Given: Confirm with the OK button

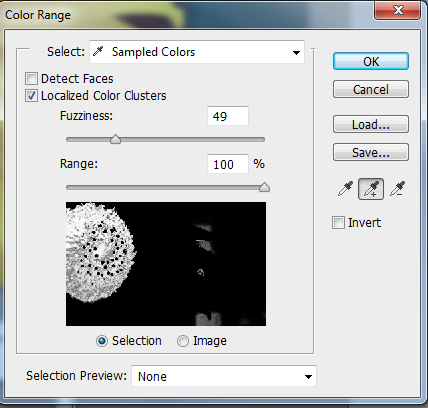Looking at the screenshot, I should tap(371, 61).
